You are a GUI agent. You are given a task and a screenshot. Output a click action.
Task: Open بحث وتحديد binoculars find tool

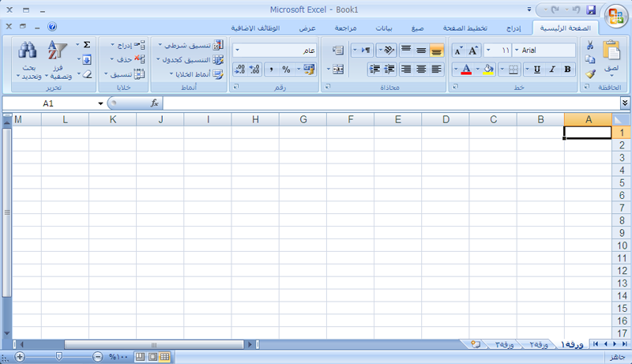(x=28, y=59)
